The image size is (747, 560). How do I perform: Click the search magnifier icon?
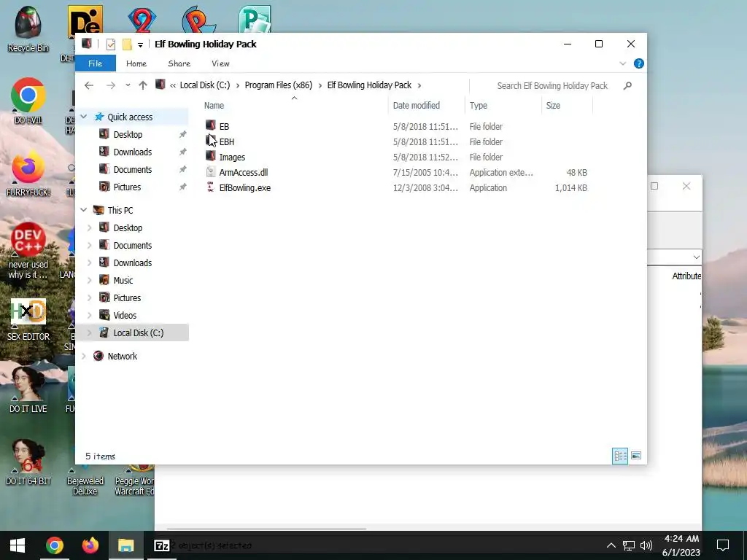(x=627, y=86)
